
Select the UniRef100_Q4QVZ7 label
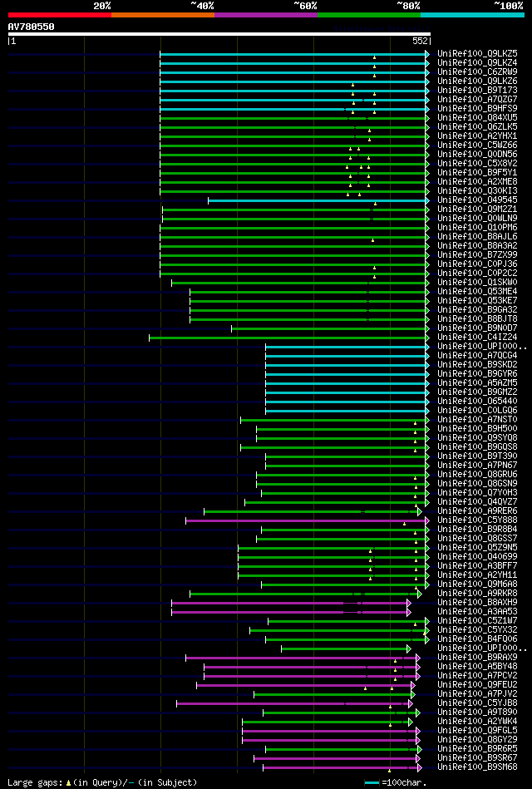(478, 503)
